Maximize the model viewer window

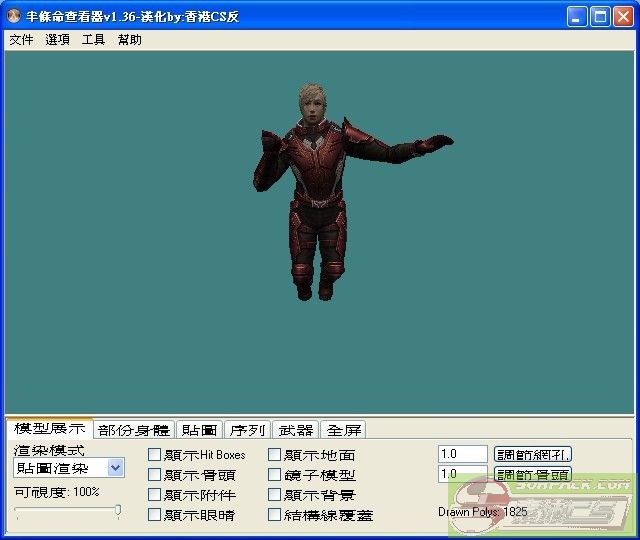[x=600, y=17]
